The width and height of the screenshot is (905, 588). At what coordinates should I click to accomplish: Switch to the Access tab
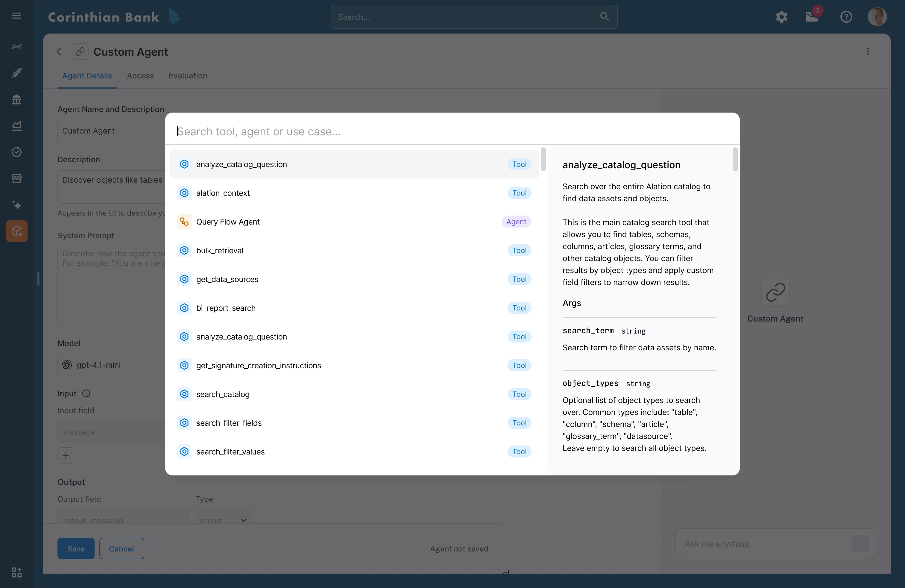[140, 76]
